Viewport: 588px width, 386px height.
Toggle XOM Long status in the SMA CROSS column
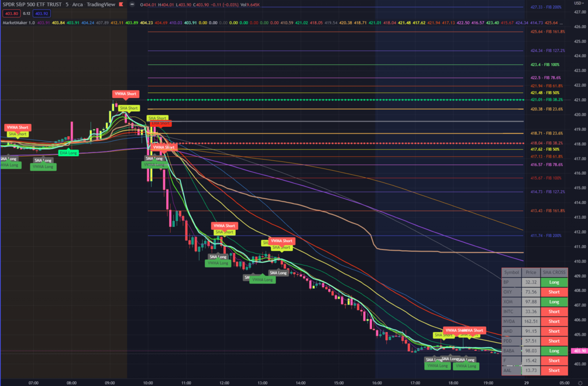555,301
